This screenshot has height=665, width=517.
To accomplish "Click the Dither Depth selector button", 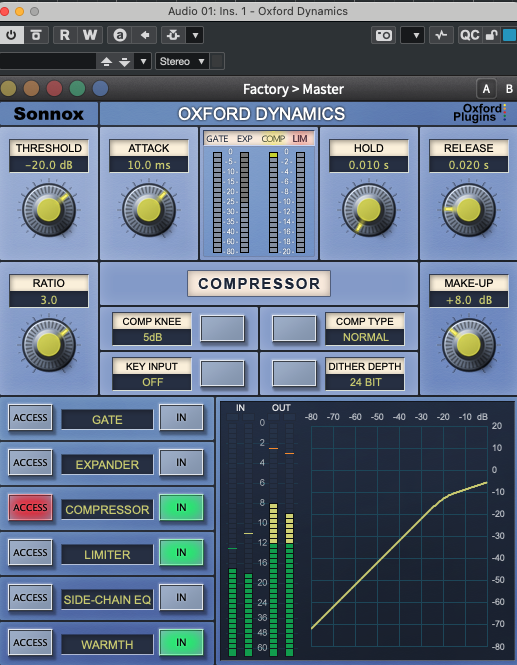I will pos(294,373).
